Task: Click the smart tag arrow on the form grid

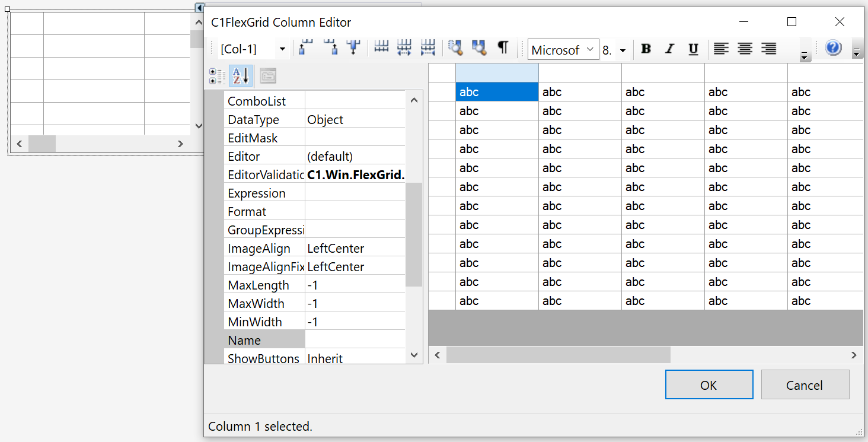Action: (x=200, y=7)
